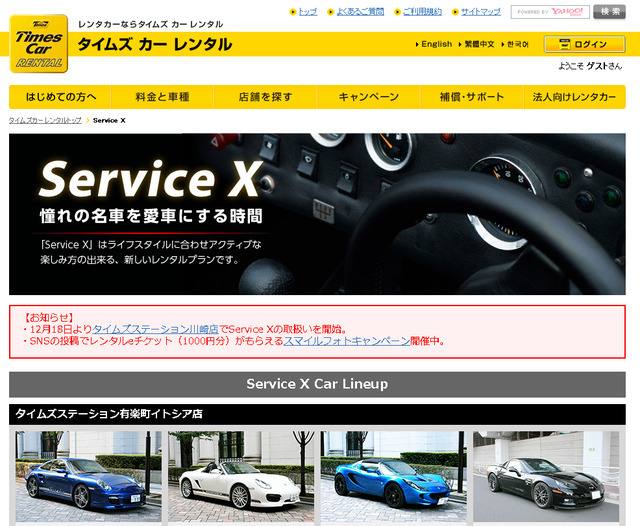Viewport: 640px width, 526px height.
Task: Click the Times Car Rental logo
Action: [39, 44]
